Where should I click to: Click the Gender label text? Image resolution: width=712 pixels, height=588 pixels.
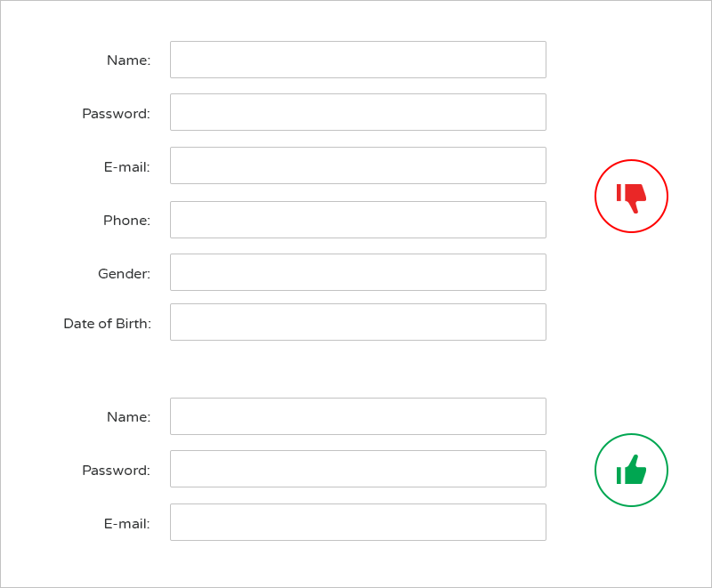click(123, 273)
